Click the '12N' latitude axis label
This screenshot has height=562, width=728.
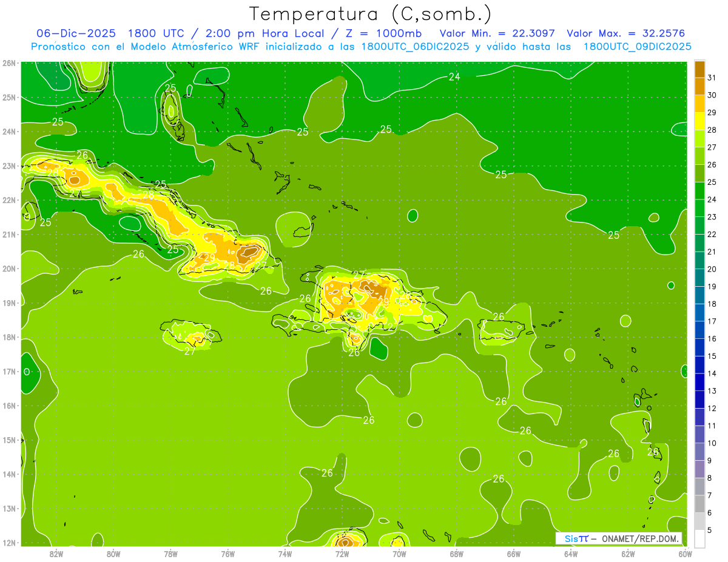pos(9,543)
